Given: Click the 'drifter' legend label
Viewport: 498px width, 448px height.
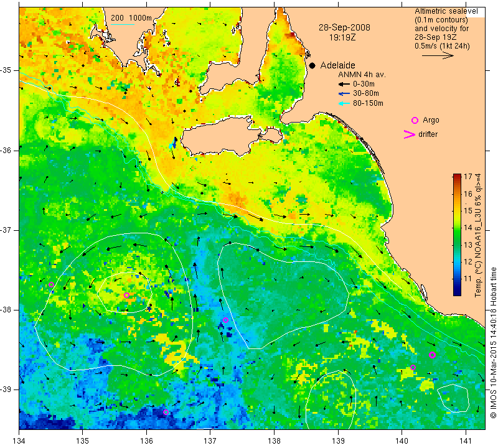Looking at the screenshot, I should point(428,134).
